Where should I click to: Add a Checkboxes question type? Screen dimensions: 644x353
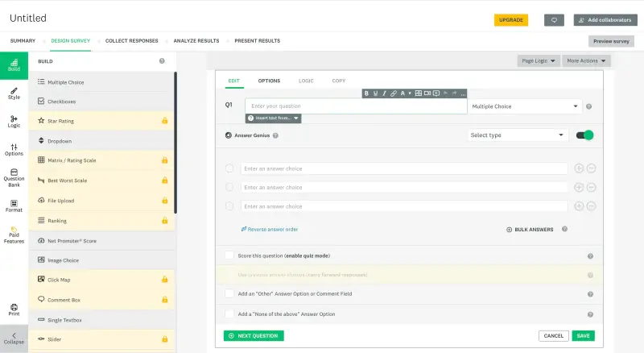(x=101, y=102)
